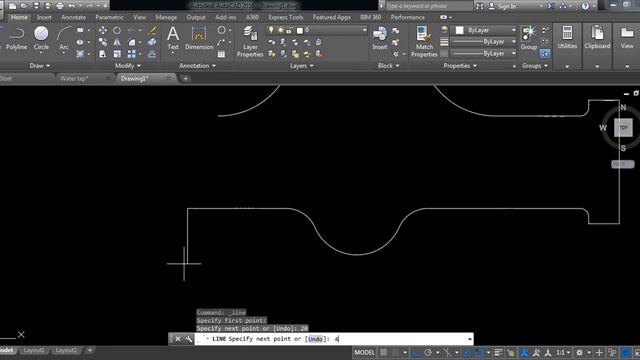The width and height of the screenshot is (640, 360).
Task: Switch to Water tap drawing tab
Action: coord(74,78)
